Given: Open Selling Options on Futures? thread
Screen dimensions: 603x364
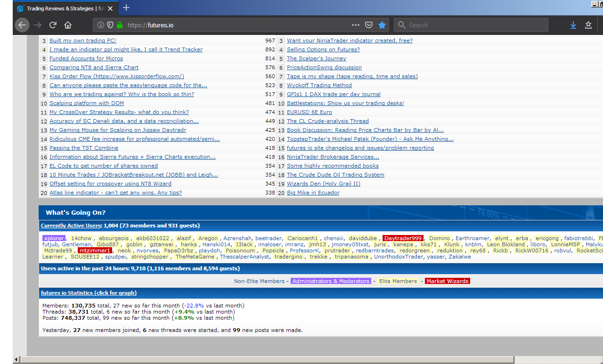Looking at the screenshot, I should pyautogui.click(x=323, y=49).
